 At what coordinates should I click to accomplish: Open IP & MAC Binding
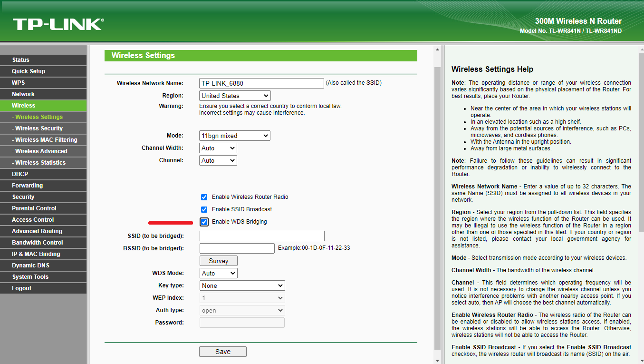(43, 254)
